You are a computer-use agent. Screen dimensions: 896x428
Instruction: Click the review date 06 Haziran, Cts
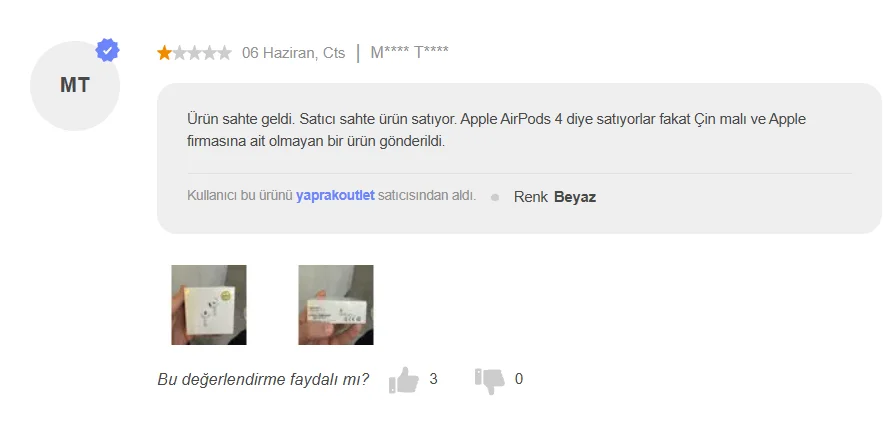[x=294, y=53]
